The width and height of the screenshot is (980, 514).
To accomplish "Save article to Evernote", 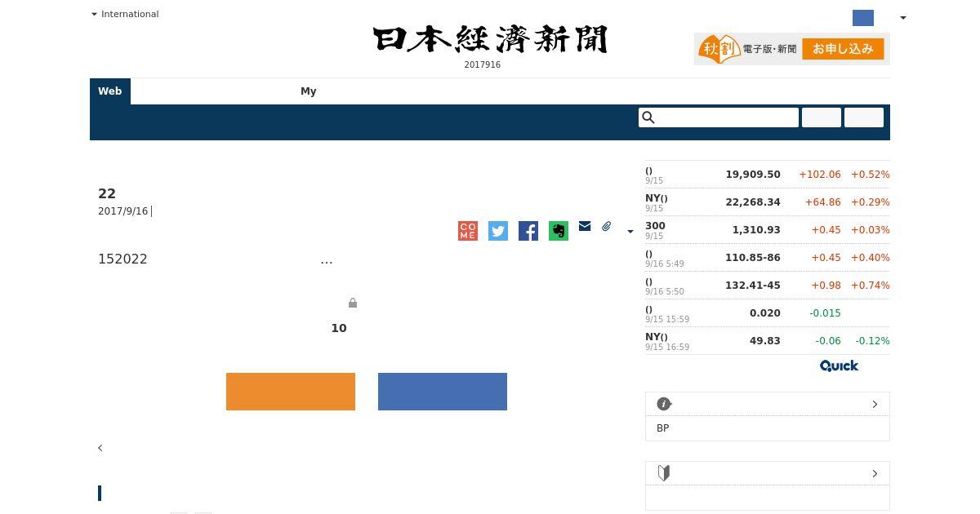I will 559,231.
